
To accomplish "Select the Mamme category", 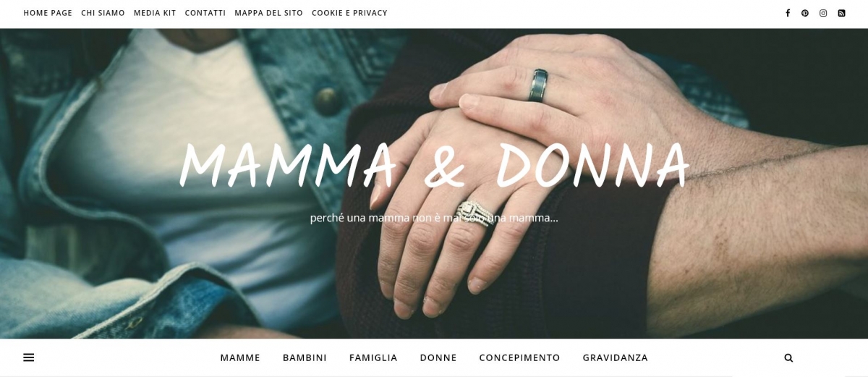I will 240,357.
